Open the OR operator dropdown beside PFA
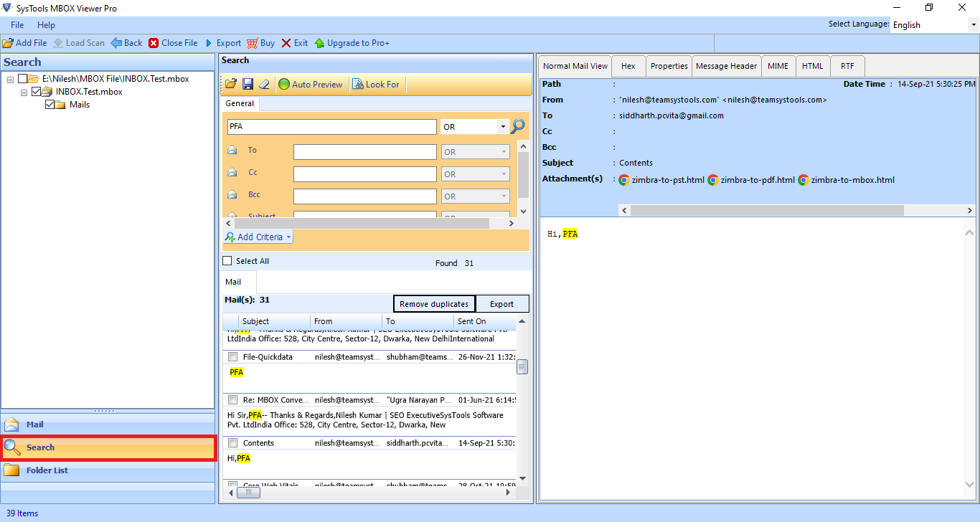 tap(504, 127)
